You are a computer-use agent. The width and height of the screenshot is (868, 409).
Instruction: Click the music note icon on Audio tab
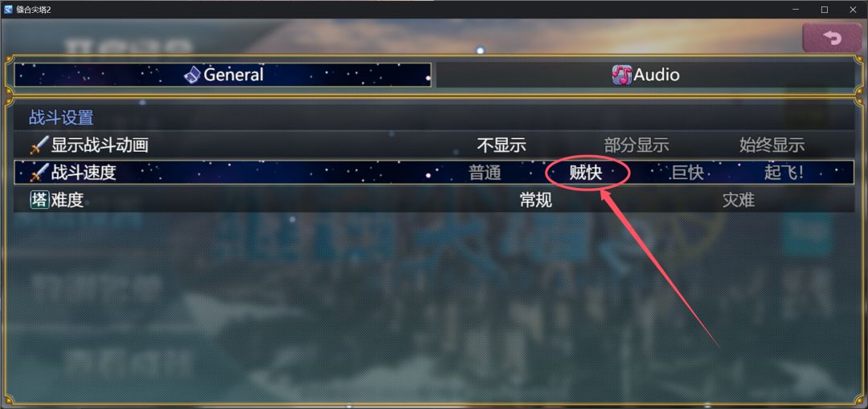(x=621, y=75)
